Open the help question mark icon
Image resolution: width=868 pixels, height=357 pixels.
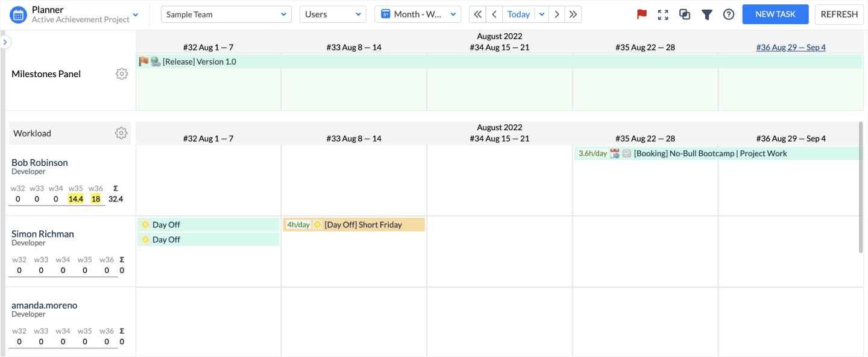[729, 14]
